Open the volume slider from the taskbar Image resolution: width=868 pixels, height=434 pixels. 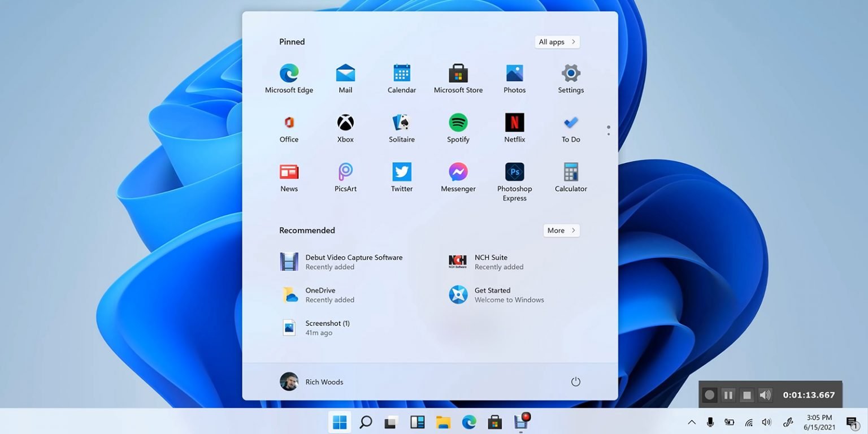(766, 422)
